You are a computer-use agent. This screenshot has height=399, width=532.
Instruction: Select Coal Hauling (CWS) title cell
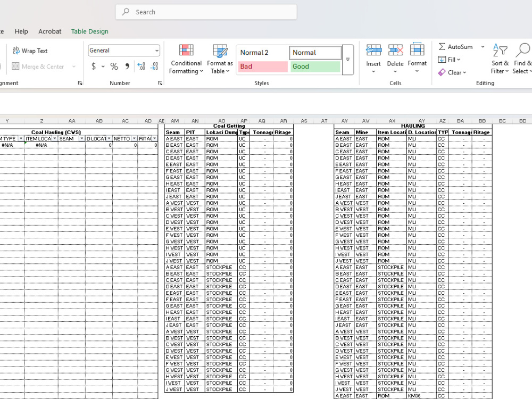56,132
